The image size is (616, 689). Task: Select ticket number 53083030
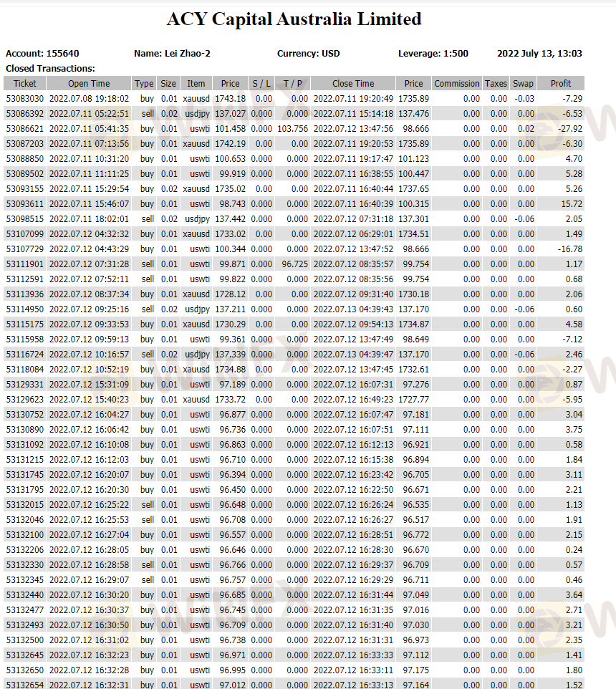25,99
